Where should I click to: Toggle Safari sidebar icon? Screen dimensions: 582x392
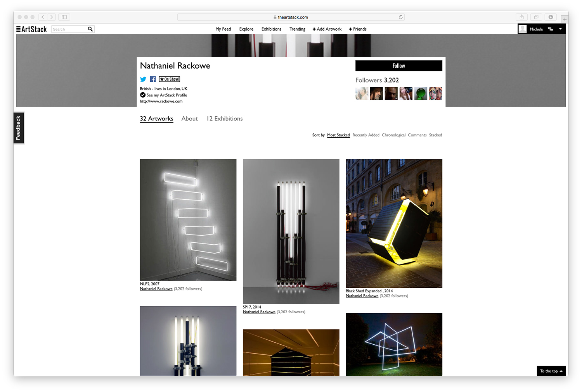pos(64,17)
